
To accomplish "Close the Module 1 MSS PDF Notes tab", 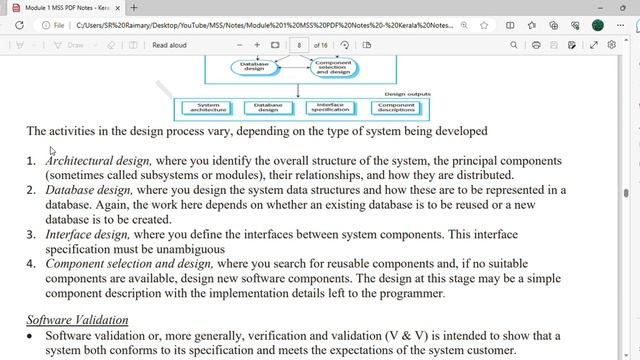I will pyautogui.click(x=118, y=8).
